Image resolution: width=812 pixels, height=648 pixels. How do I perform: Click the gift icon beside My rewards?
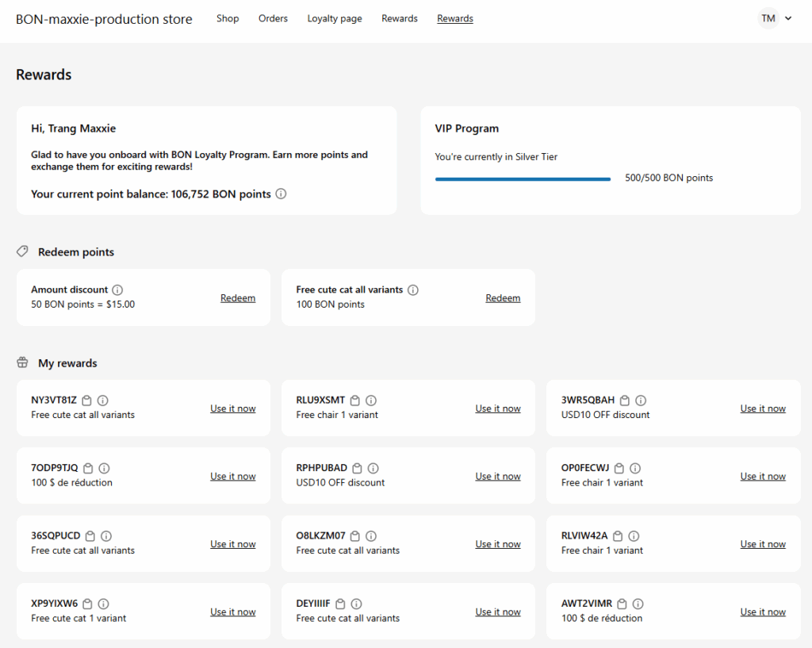[21, 362]
